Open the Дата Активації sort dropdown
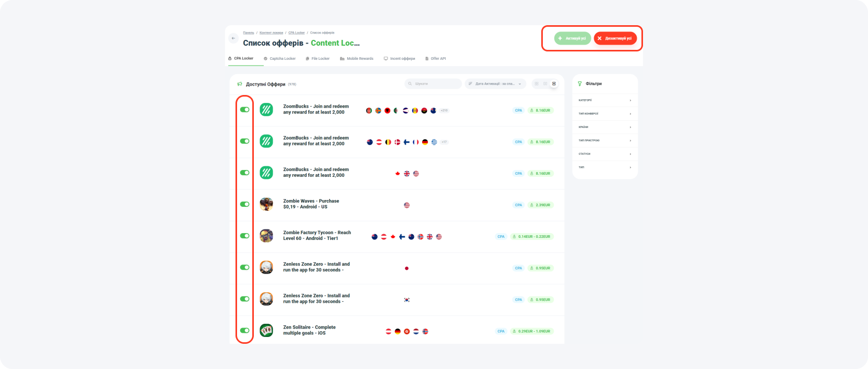The width and height of the screenshot is (868, 369). (x=495, y=84)
